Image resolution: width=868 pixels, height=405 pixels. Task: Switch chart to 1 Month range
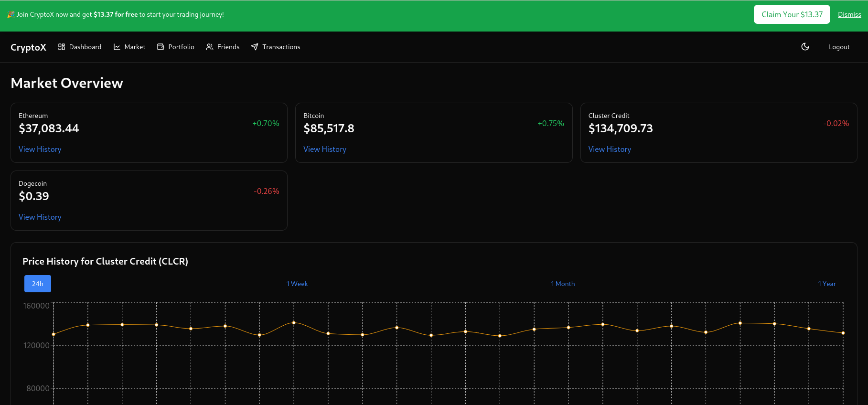pyautogui.click(x=563, y=284)
